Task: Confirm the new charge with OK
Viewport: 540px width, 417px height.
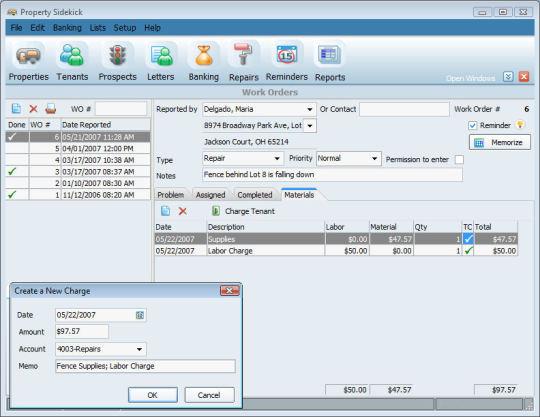Action: tap(153, 395)
